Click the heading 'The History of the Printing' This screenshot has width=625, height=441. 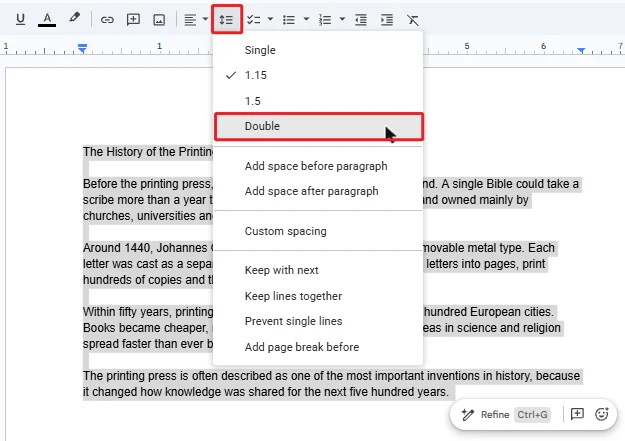click(148, 152)
